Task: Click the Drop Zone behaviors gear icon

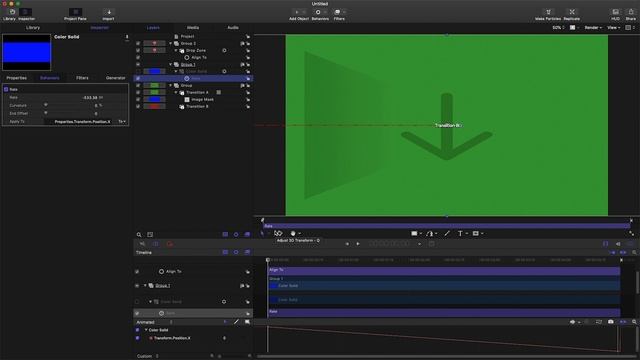Action: (224, 50)
